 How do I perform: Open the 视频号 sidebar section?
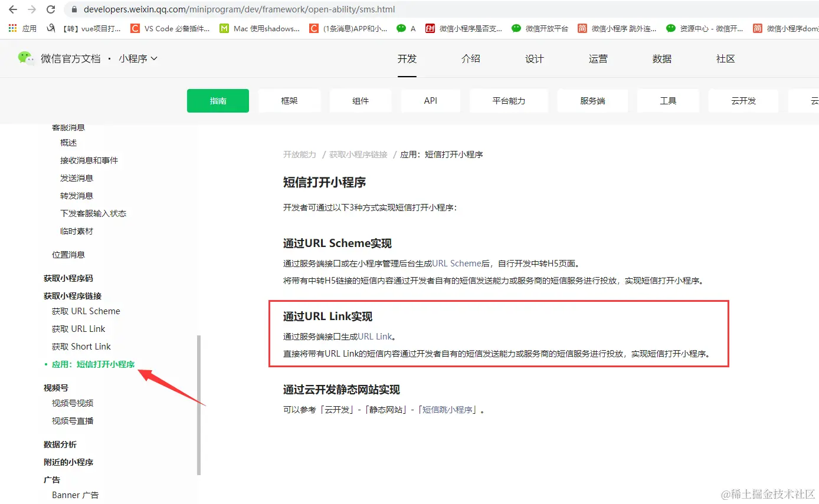(56, 388)
